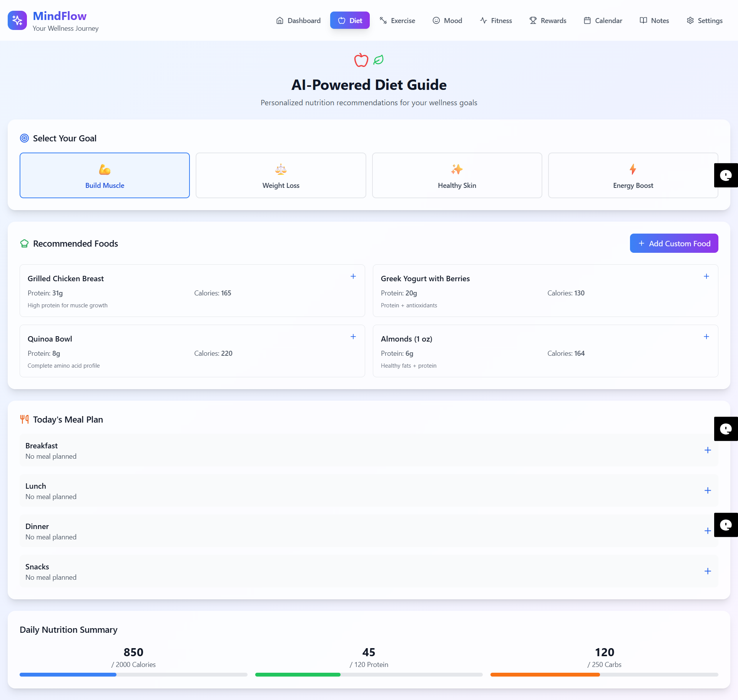Pick the Energy Boost goal

tap(633, 176)
